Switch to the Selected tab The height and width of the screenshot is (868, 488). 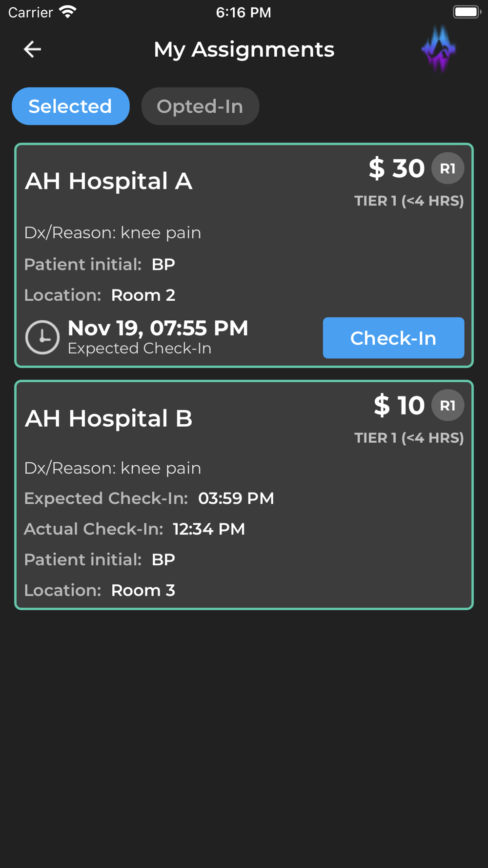[71, 106]
